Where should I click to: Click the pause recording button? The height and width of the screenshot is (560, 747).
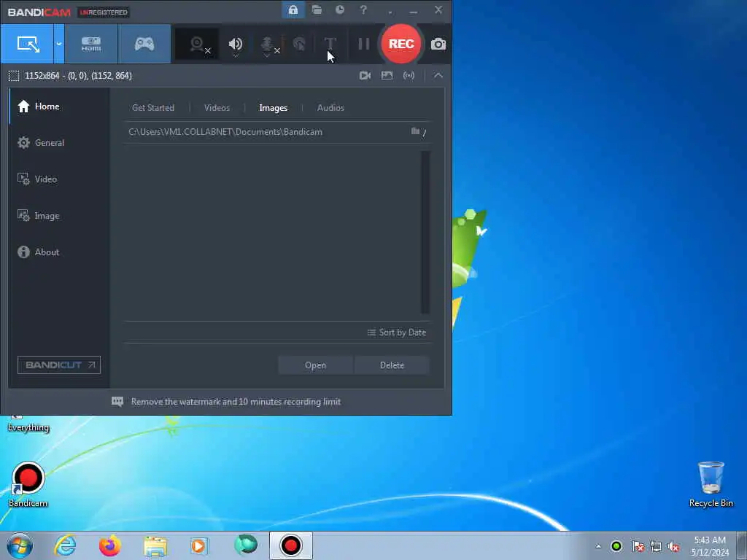[364, 44]
